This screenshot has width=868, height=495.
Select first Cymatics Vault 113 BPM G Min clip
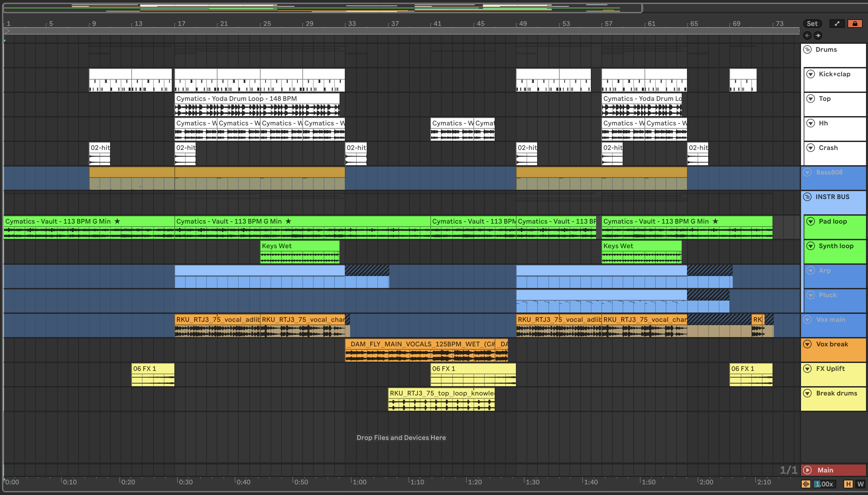[x=89, y=227]
